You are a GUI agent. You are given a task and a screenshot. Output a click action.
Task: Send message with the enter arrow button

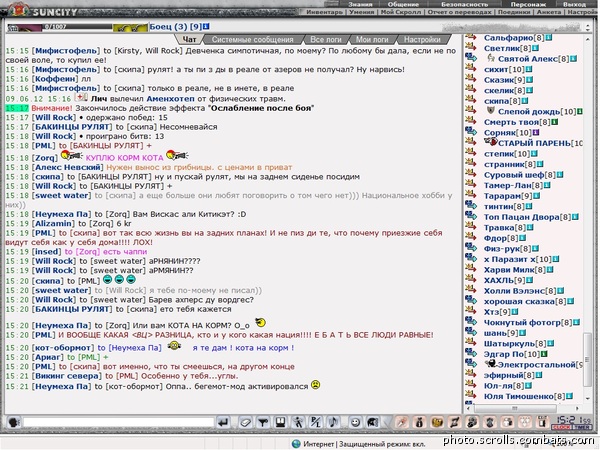tap(223, 422)
